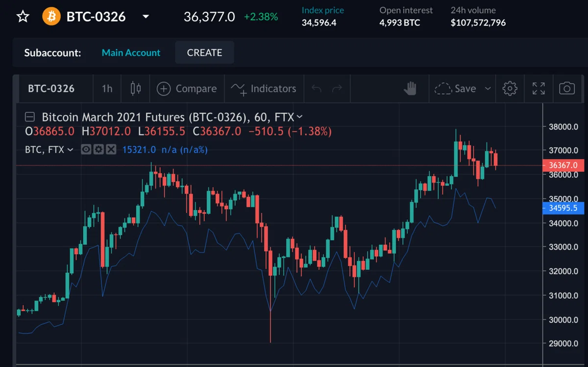Screen dimensions: 588x367
Task: Open settings for BTC, FTX comparison series
Action: tap(98, 150)
